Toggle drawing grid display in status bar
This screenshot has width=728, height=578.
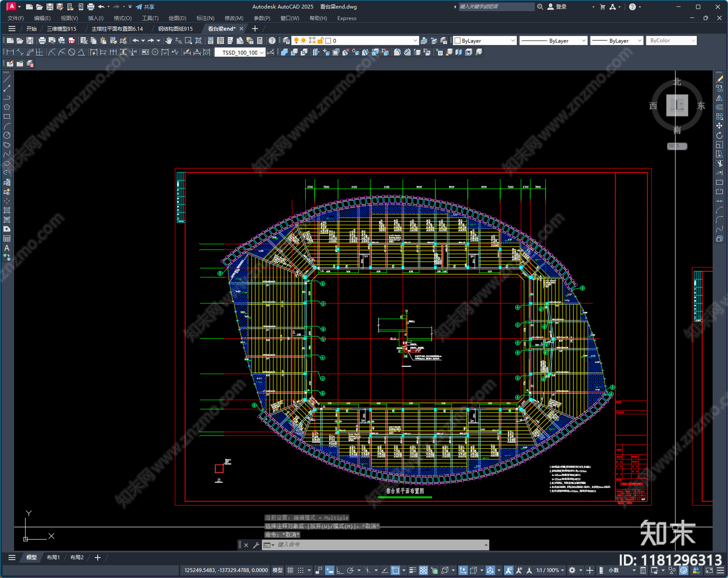tap(290, 570)
